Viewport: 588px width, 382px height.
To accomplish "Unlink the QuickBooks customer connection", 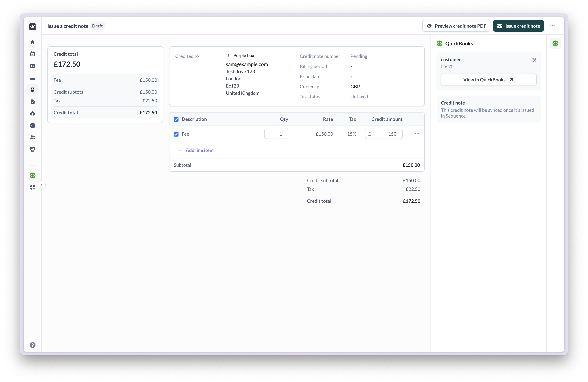I will coord(534,60).
